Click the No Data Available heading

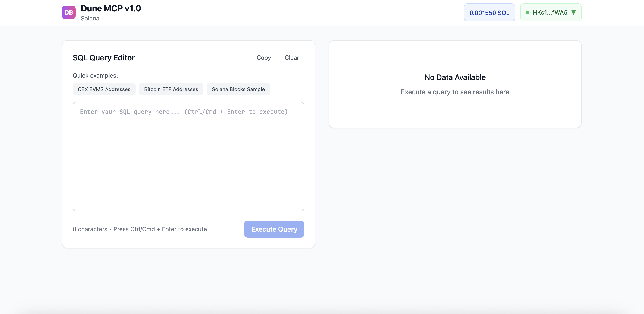[x=455, y=77]
